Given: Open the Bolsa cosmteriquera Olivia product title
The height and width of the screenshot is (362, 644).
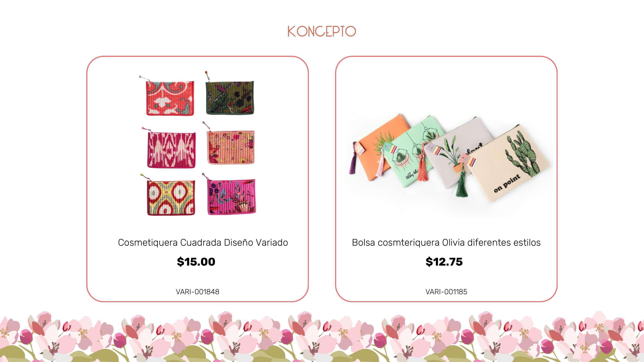Looking at the screenshot, I should tap(446, 243).
